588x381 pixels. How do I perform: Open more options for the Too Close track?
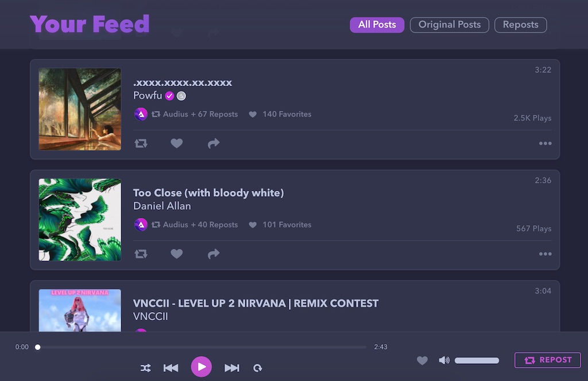pyautogui.click(x=545, y=254)
